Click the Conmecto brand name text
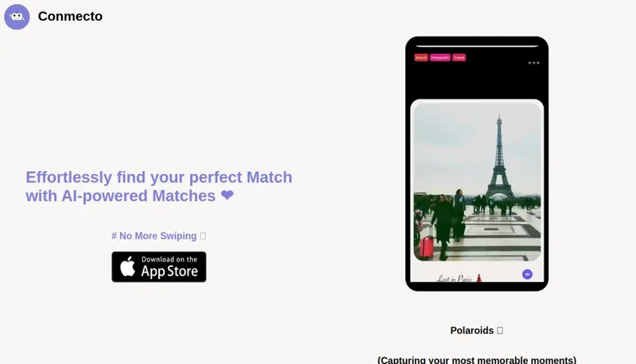 (70, 16)
